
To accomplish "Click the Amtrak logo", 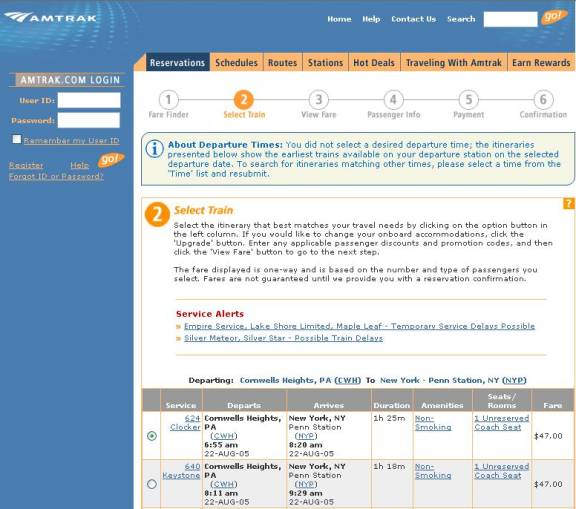I will coord(51,17).
